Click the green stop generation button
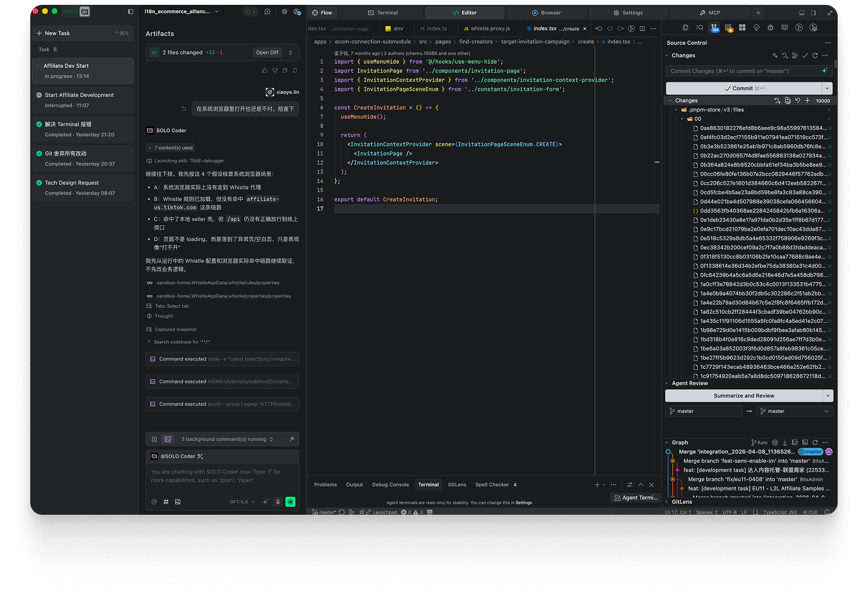The height and width of the screenshot is (608, 868). [291, 502]
